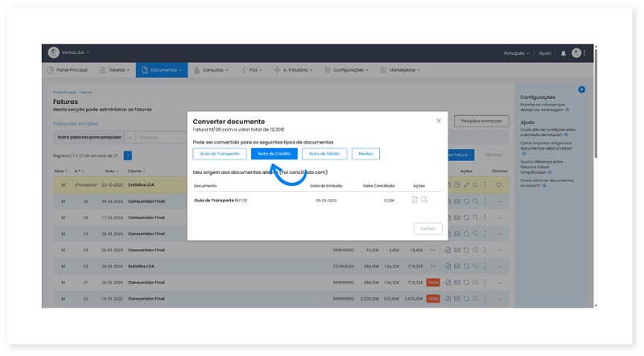Image resolution: width=644 pixels, height=356 pixels.
Task: Open the notifications bell icon
Action: coord(563,53)
